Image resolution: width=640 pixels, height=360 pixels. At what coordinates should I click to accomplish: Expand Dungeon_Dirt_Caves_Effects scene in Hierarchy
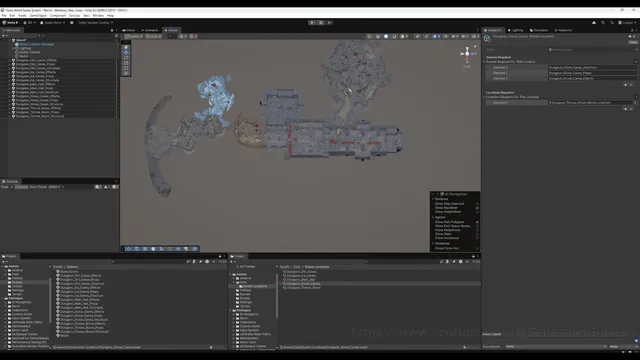click(x=10, y=60)
